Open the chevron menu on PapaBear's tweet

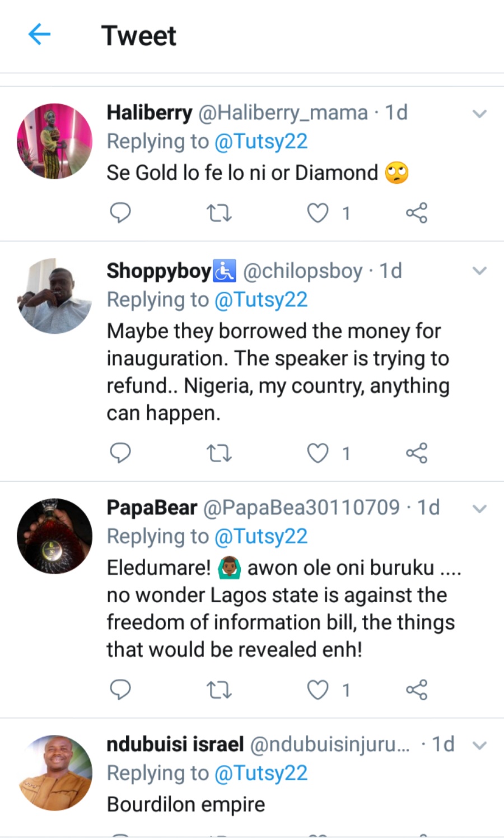point(479,509)
